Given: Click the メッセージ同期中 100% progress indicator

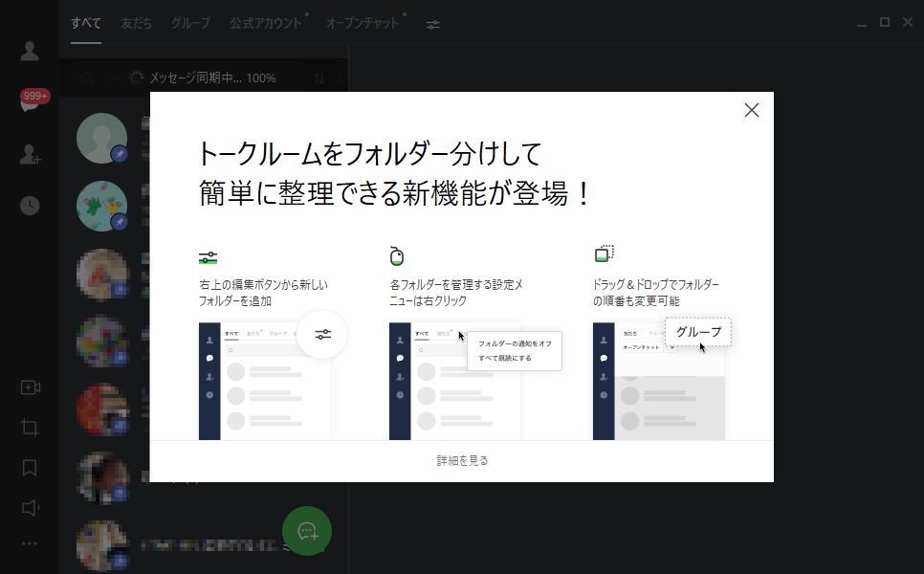Looking at the screenshot, I should click(201, 77).
